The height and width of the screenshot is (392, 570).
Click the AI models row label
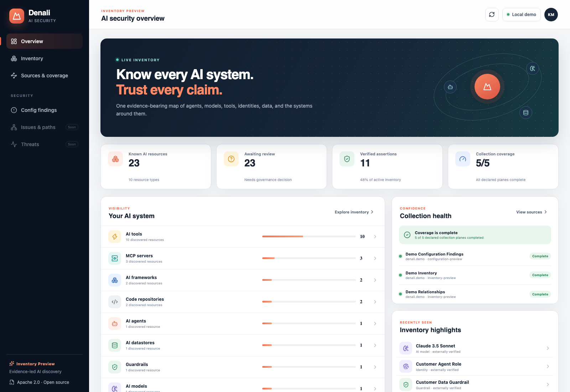[136, 386]
